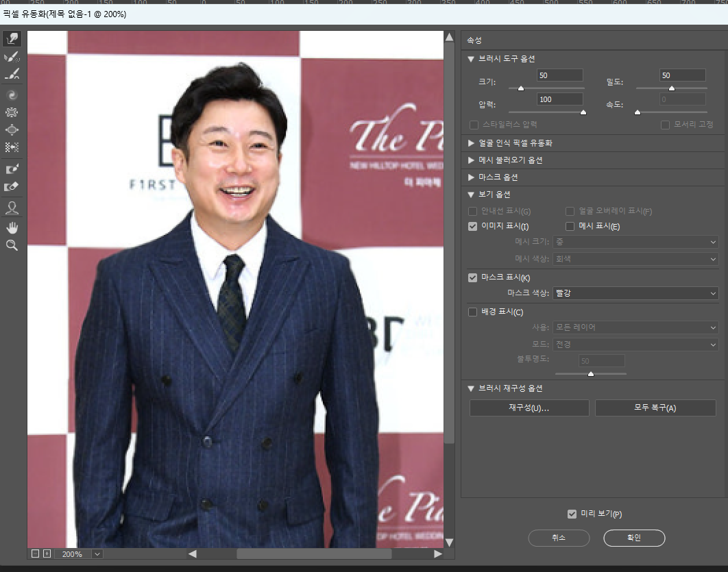Activate the Zoom tool
Viewport: 728px width, 572px height.
[x=12, y=244]
